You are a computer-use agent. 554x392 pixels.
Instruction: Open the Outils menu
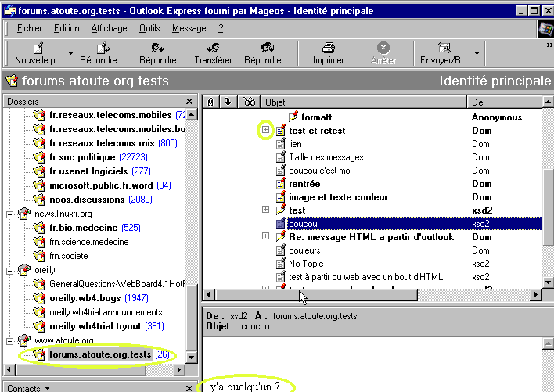click(x=149, y=28)
